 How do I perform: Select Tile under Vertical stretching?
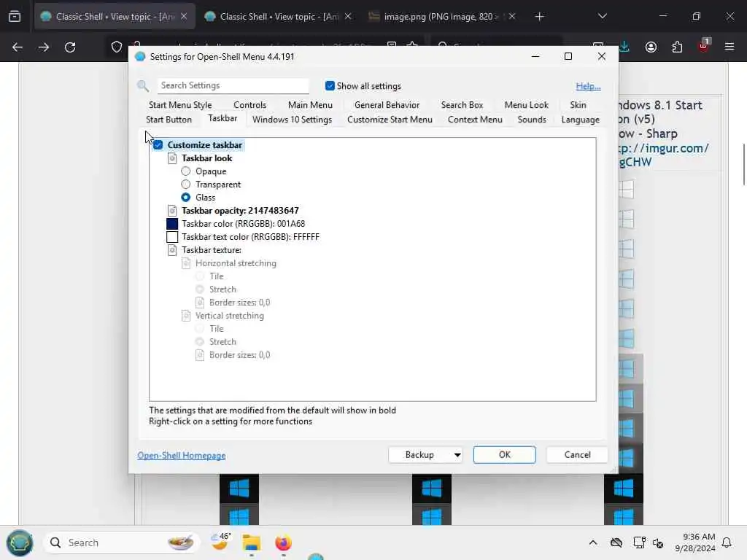pos(200,329)
